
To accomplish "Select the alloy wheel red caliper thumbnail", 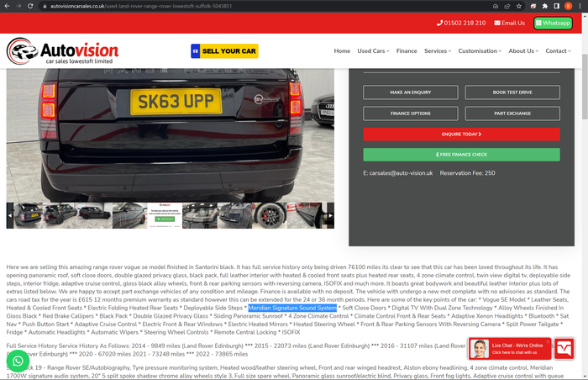I will click(270, 215).
